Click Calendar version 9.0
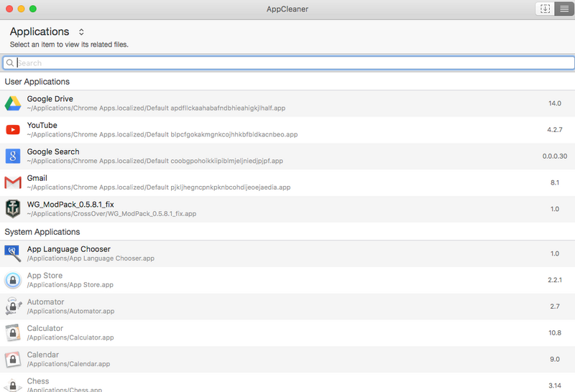 coord(555,359)
